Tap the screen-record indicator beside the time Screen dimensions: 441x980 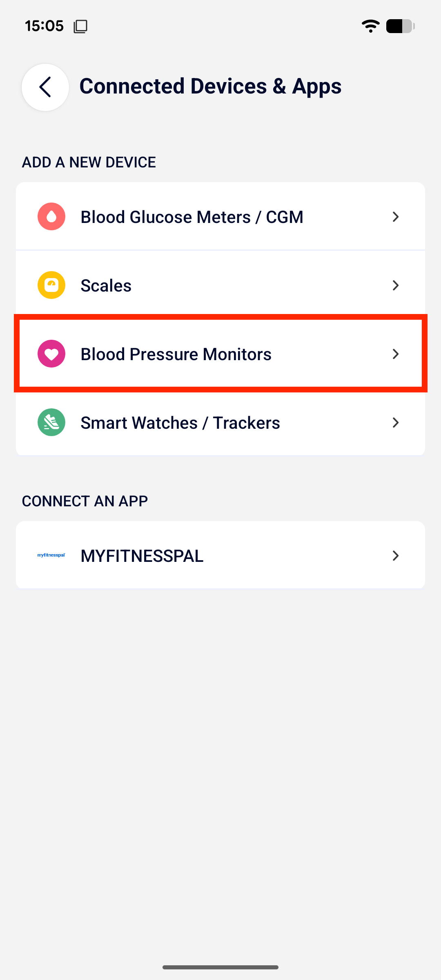(80, 27)
